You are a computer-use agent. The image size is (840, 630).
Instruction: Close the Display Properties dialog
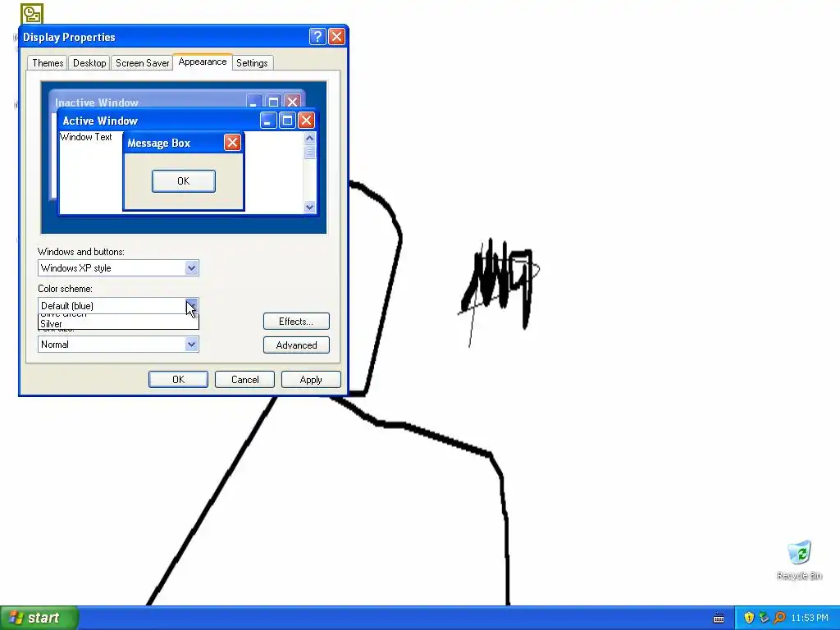pos(336,36)
